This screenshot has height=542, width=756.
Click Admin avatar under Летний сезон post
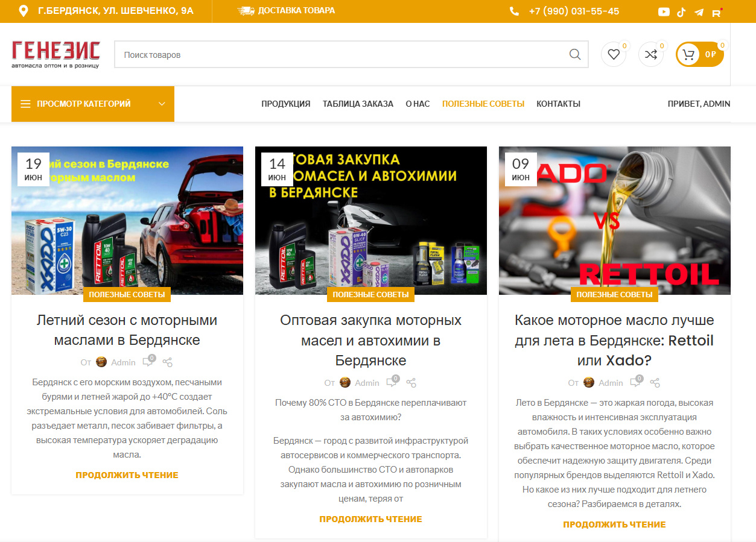point(101,362)
